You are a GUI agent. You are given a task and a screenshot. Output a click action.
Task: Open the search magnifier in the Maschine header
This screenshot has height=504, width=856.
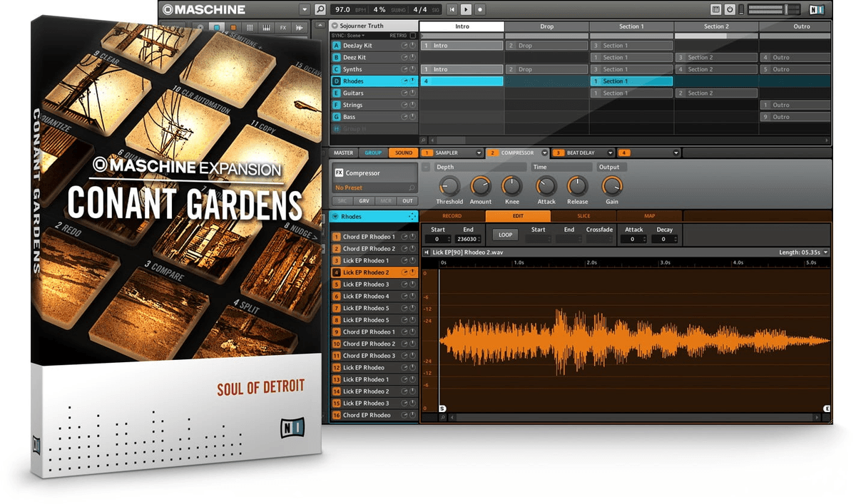pos(320,9)
